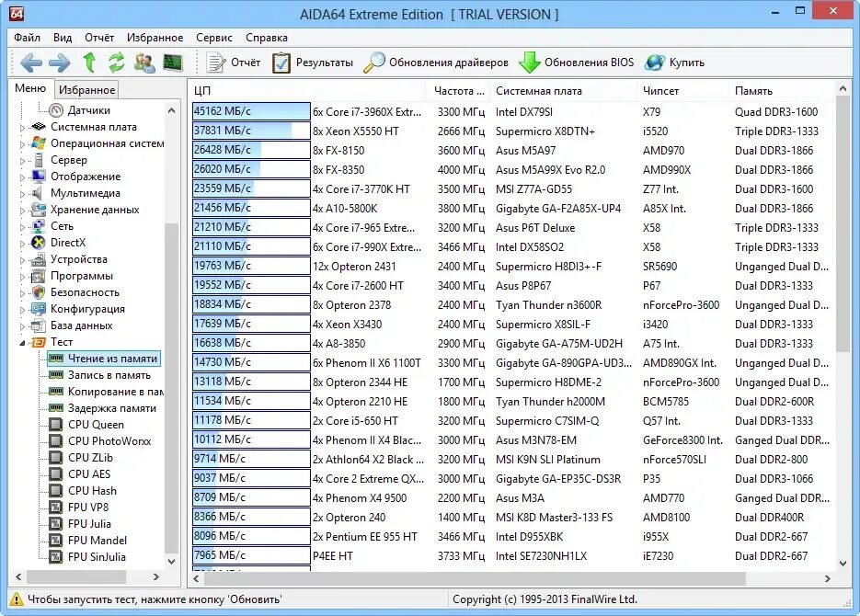860x616 pixels.
Task: Click the ЦП column header
Action: 307,91
